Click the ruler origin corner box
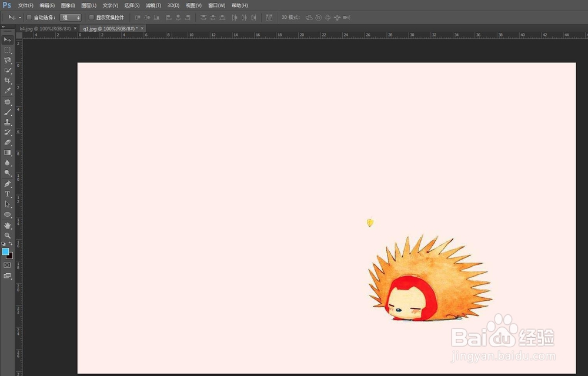 [x=19, y=35]
